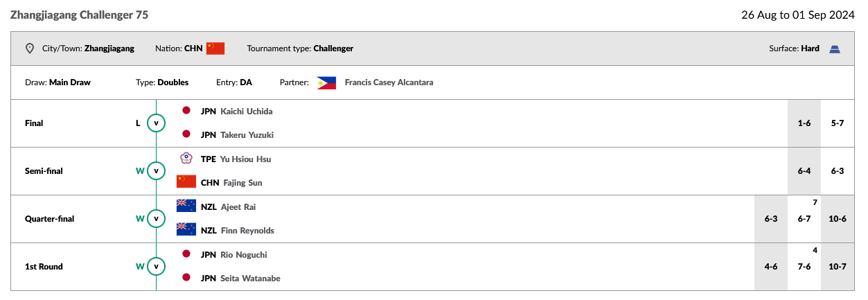Click New Zealand flag beside Finn Reynolds

[x=186, y=230]
